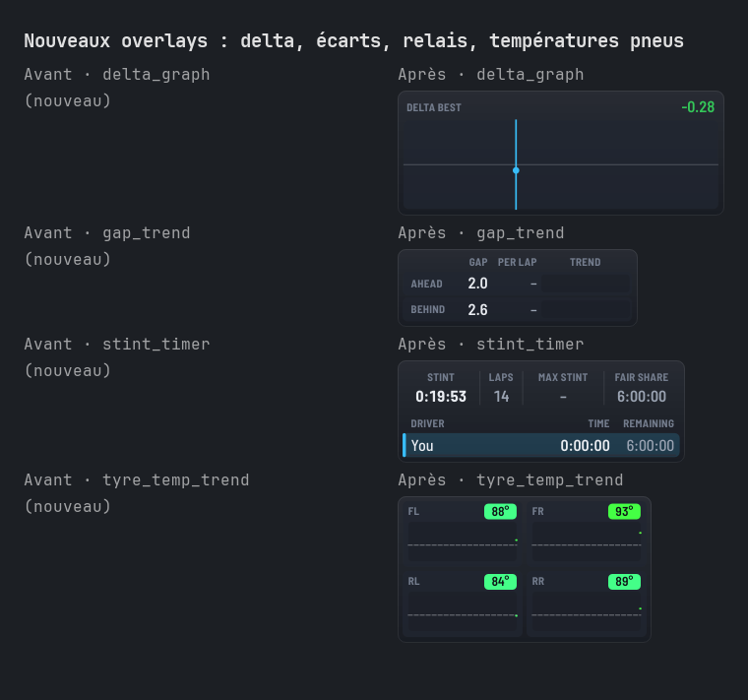Click the TREND column header

coord(585,263)
